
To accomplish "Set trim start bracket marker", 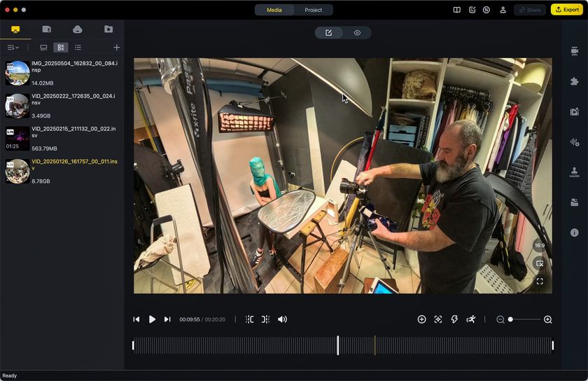I will point(249,319).
